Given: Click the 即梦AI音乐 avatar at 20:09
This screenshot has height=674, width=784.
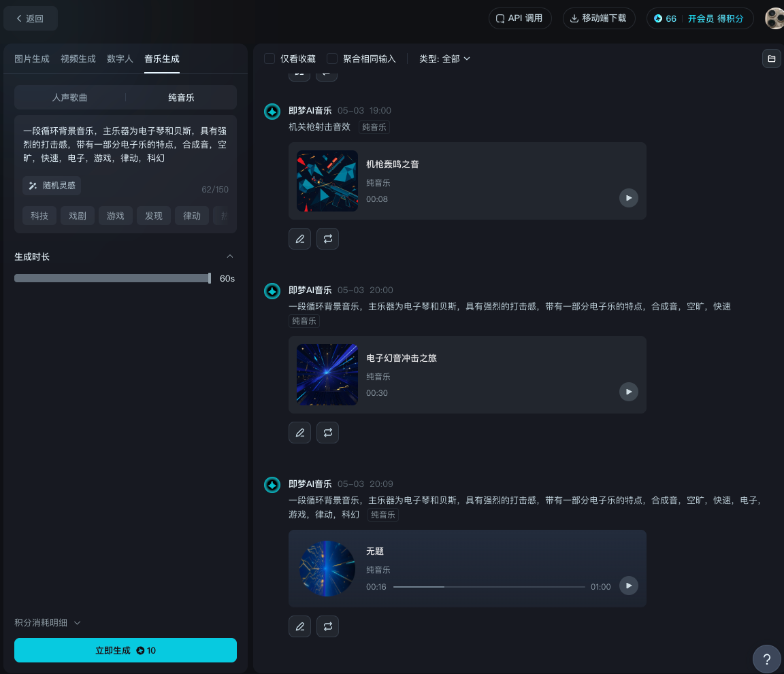Looking at the screenshot, I should coord(272,485).
